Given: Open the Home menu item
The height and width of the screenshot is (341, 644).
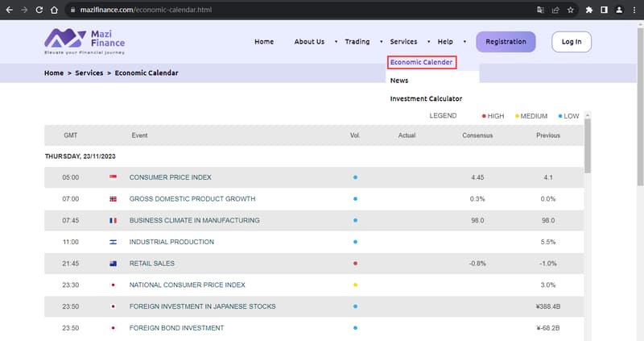Looking at the screenshot, I should 264,42.
